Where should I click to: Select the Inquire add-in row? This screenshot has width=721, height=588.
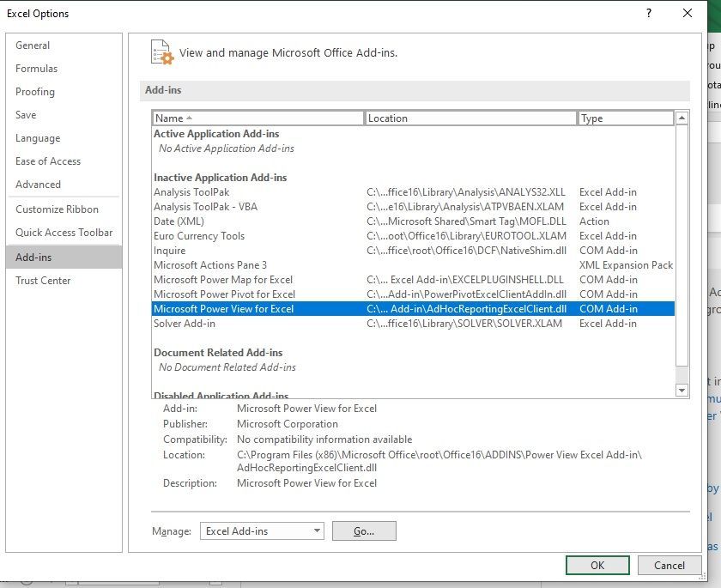pyautogui.click(x=413, y=251)
